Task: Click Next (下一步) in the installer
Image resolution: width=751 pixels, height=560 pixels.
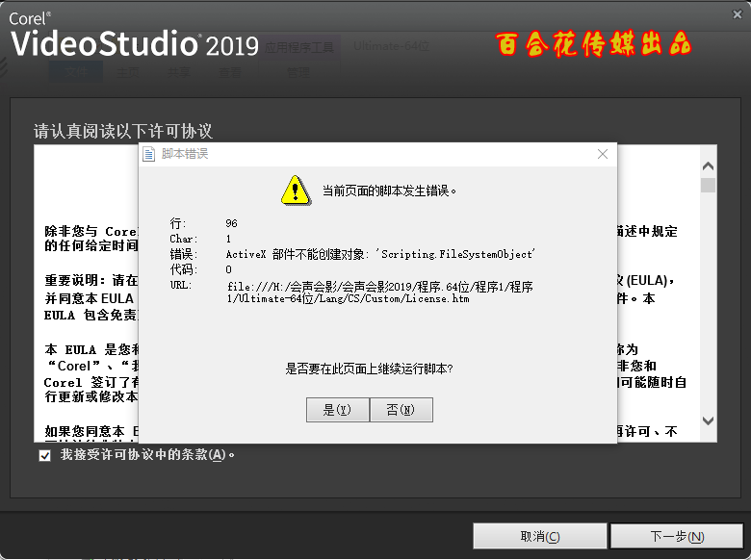Action: pyautogui.click(x=677, y=536)
